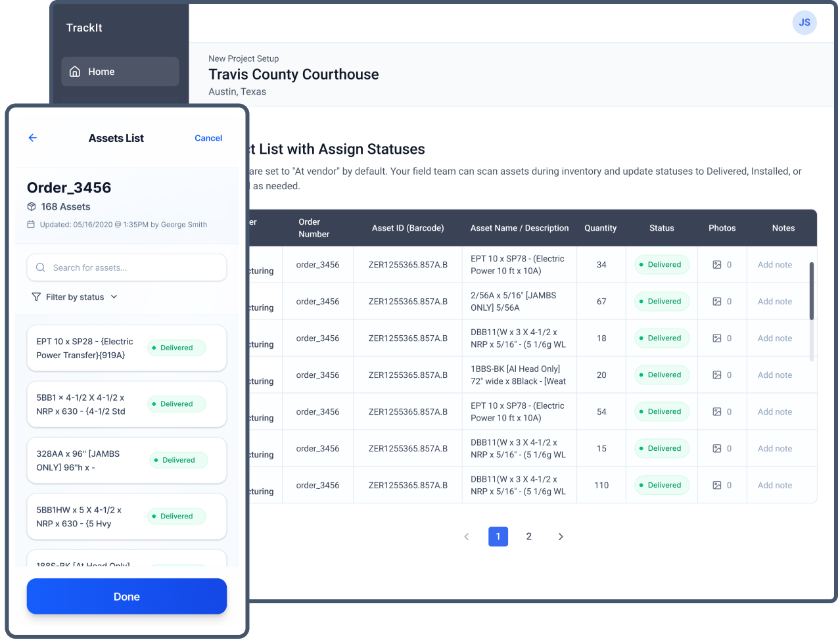Viewport: 838px width, 644px height.
Task: Click the Cancel link
Action: pos(208,138)
